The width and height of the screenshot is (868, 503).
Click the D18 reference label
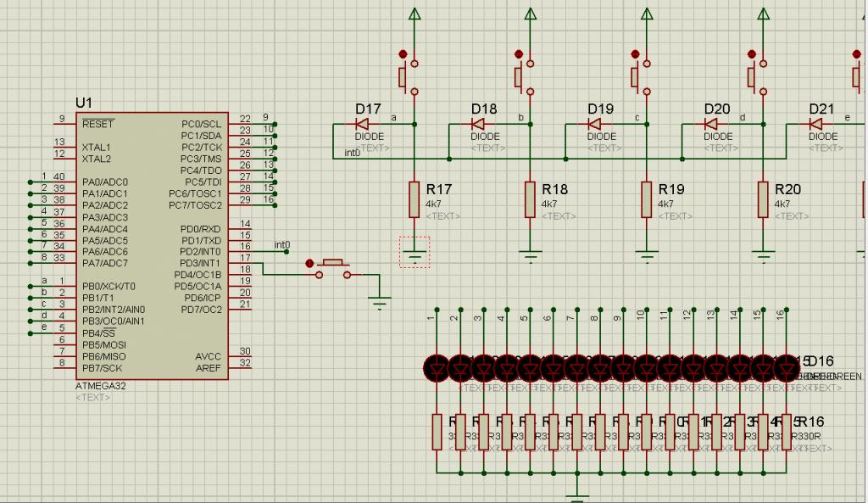pos(484,109)
